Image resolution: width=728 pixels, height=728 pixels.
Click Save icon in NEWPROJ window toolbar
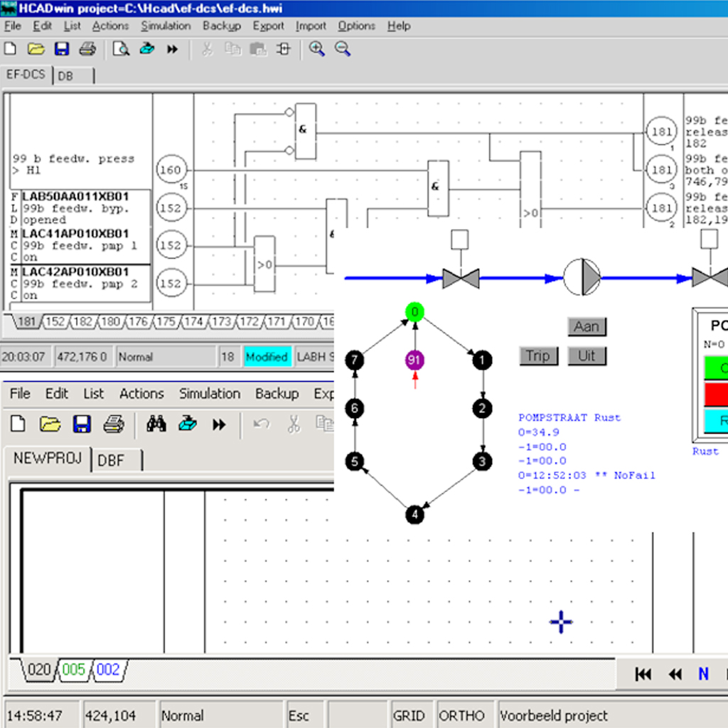click(x=82, y=424)
